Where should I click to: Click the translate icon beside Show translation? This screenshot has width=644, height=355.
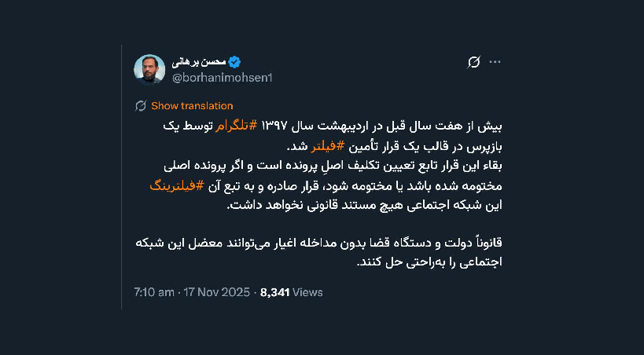tap(142, 106)
